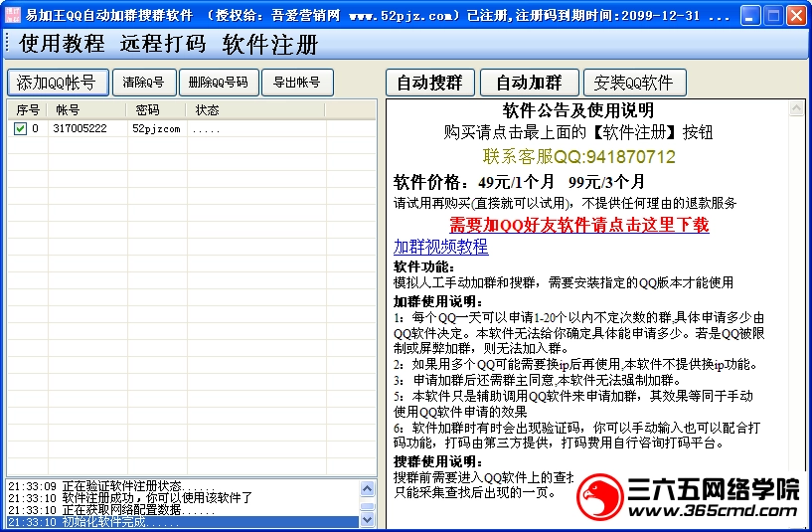
Task: Open the 使用教程 menu
Action: tap(63, 44)
